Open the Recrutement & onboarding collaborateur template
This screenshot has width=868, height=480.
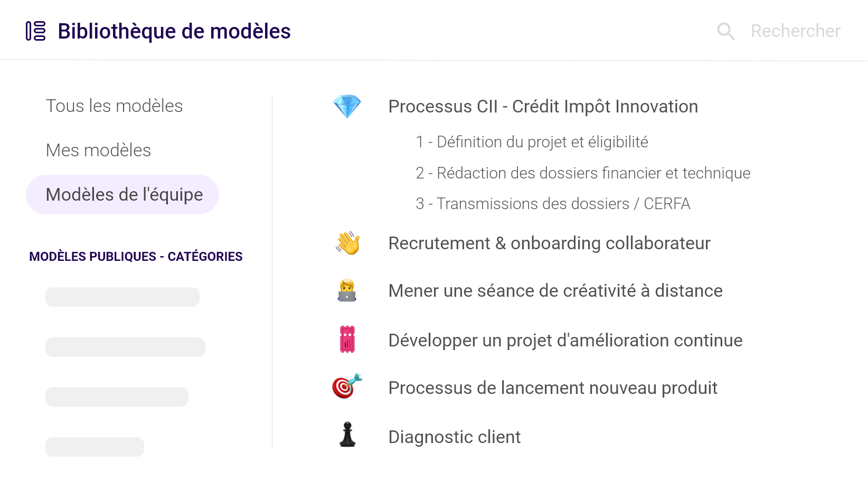[x=549, y=243]
